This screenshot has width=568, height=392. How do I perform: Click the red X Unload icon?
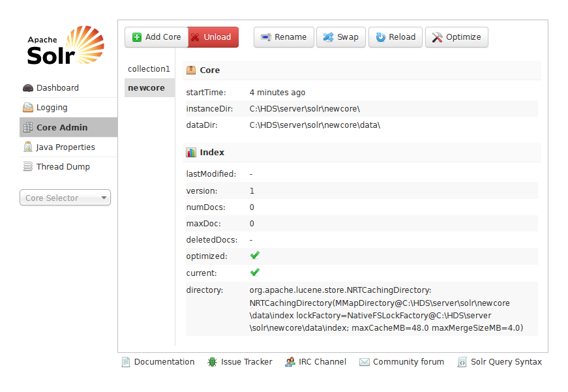click(195, 37)
